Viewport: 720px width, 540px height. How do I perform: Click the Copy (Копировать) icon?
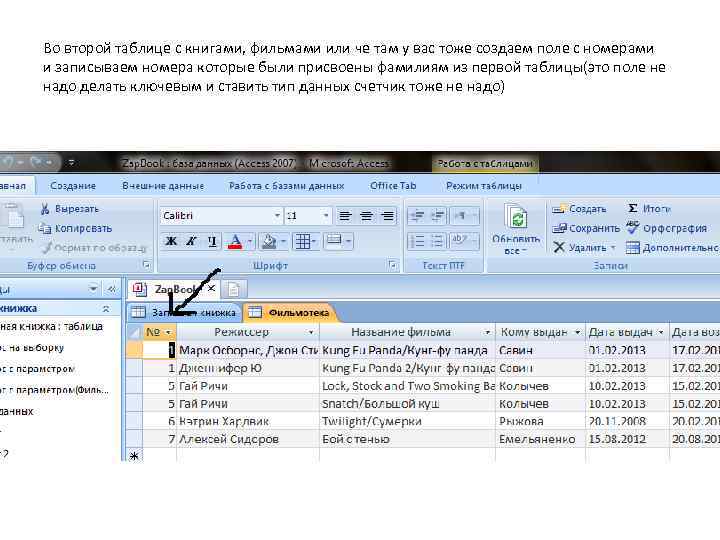pos(45,228)
